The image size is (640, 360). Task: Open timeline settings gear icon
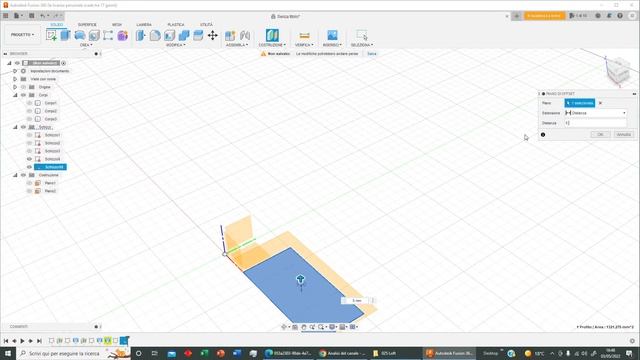click(632, 341)
